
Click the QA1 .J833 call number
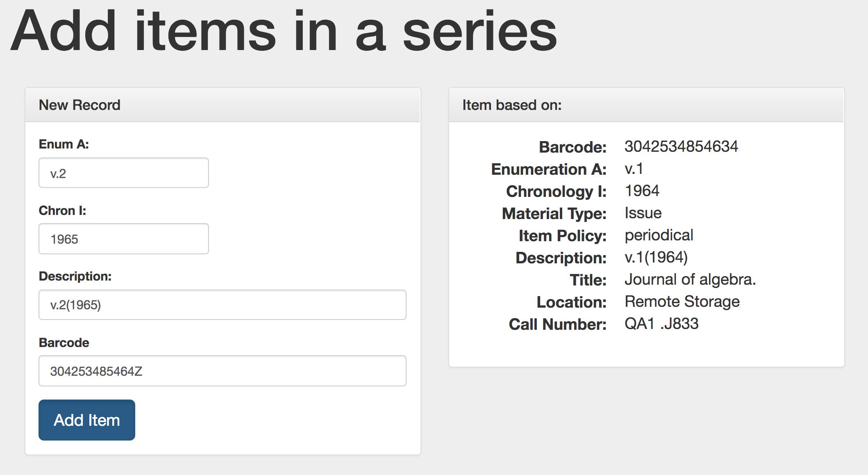(x=661, y=324)
